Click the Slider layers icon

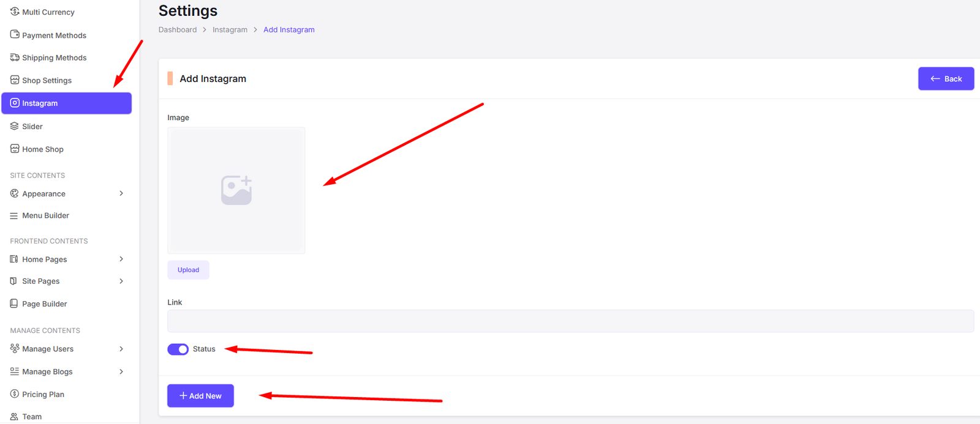click(15, 126)
